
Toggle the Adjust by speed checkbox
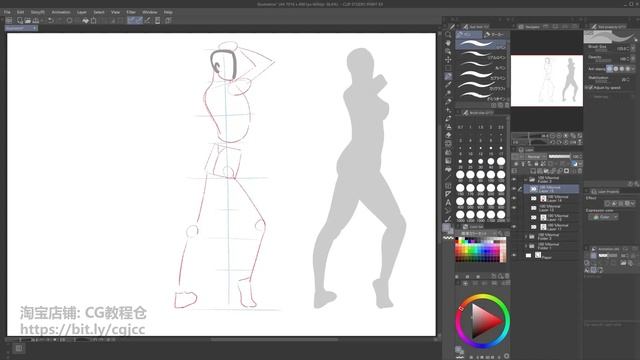591,87
